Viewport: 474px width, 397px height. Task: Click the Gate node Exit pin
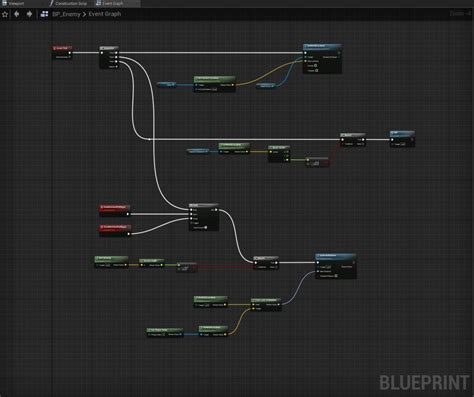point(216,210)
